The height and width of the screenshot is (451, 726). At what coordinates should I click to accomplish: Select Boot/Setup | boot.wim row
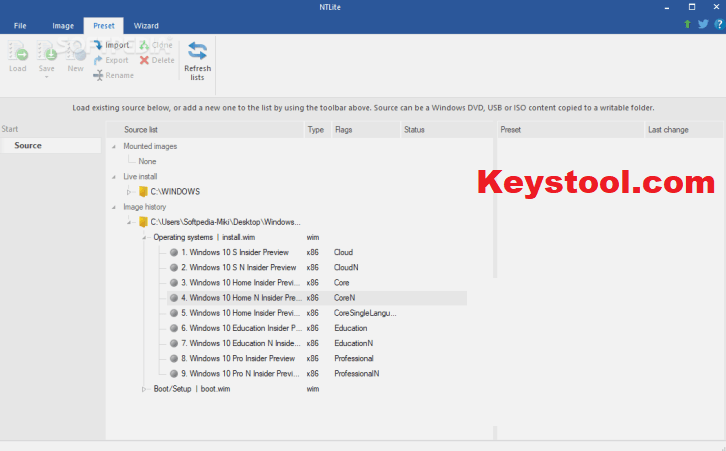(x=192, y=389)
